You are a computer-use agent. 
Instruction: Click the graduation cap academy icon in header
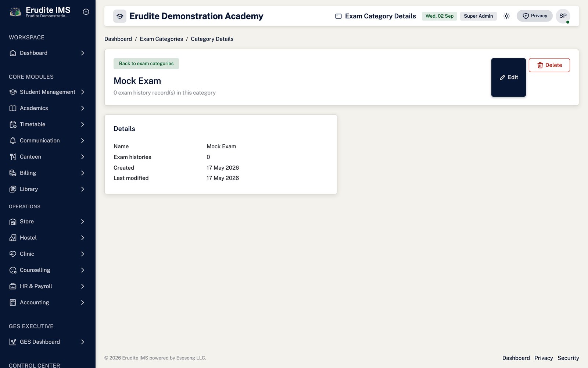click(x=120, y=16)
